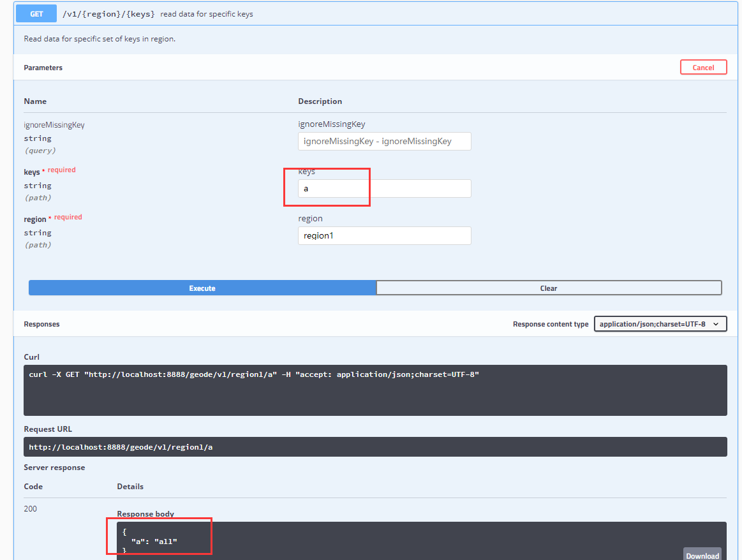Click the Responses section header
This screenshot has width=742, height=560.
(x=41, y=324)
